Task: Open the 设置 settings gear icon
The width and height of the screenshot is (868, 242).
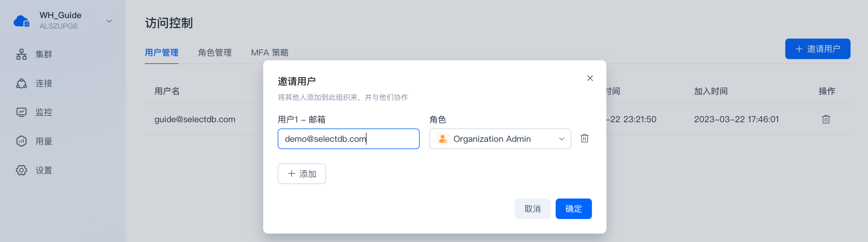Action: click(21, 170)
